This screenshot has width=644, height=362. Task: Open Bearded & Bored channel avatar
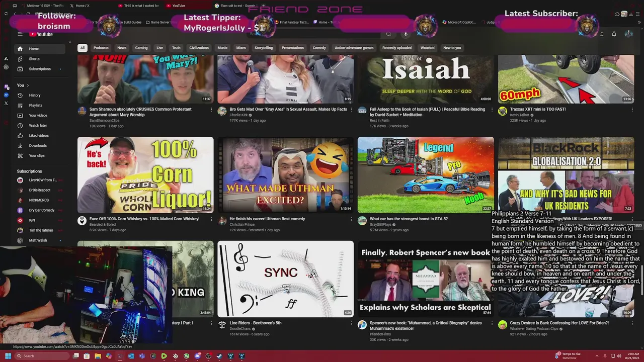click(82, 221)
